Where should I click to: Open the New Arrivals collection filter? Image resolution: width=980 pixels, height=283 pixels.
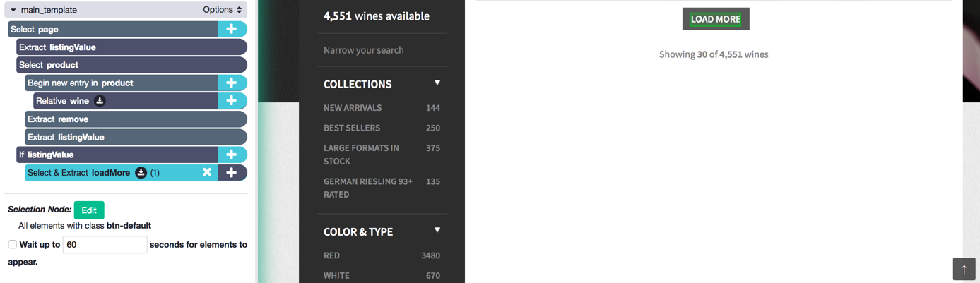tap(353, 108)
